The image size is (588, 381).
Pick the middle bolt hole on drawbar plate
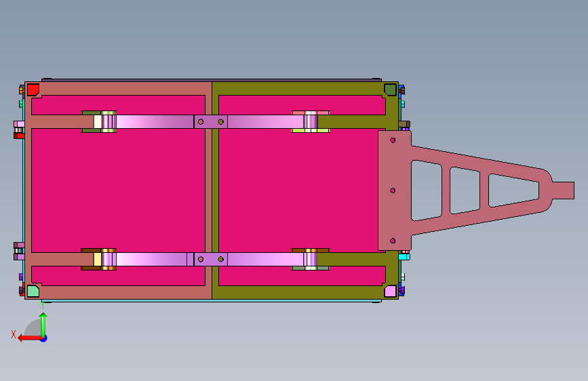(393, 190)
